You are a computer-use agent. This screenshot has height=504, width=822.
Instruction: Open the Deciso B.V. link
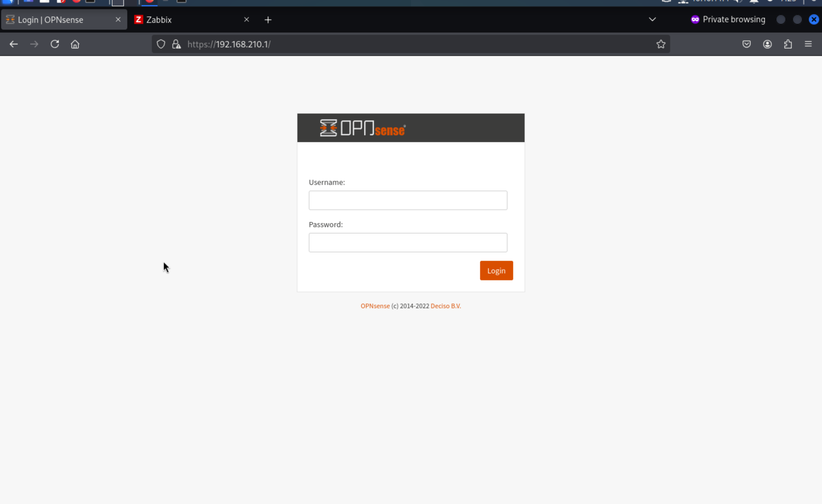(446, 306)
